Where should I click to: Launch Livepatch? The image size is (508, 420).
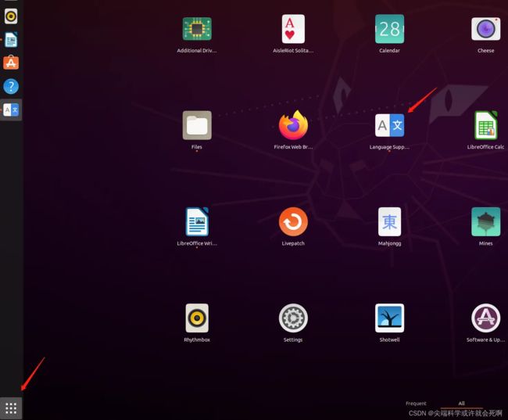293,222
